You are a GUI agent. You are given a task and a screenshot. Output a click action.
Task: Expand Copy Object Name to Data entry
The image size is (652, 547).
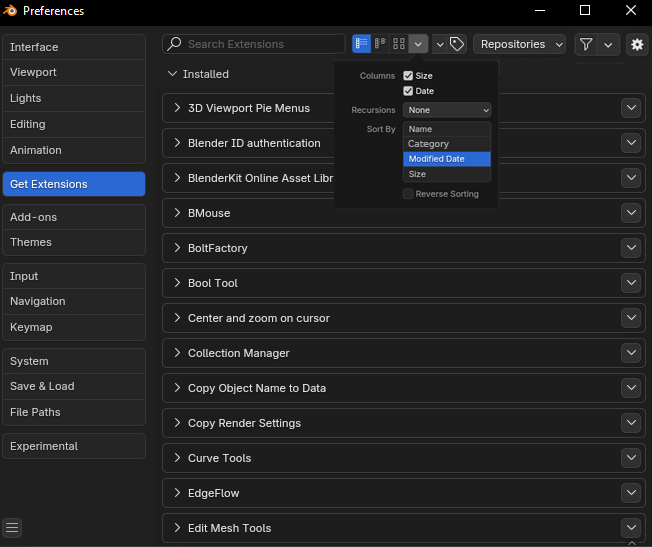click(177, 388)
